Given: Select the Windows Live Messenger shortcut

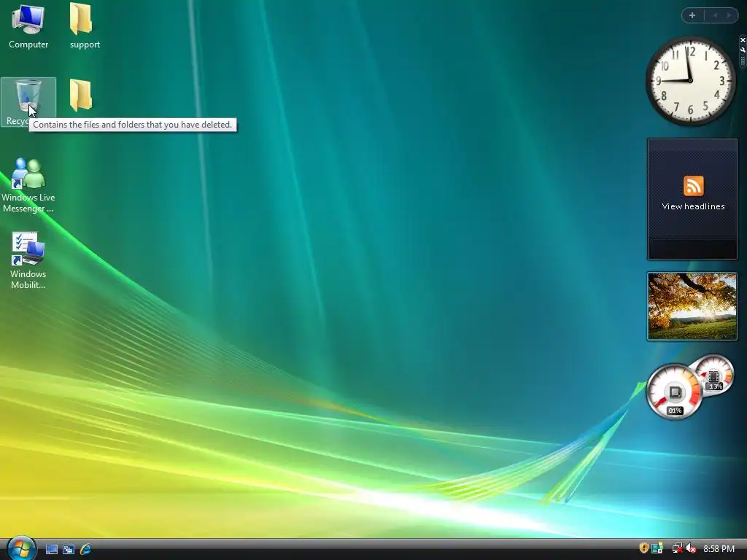Looking at the screenshot, I should pyautogui.click(x=28, y=186).
